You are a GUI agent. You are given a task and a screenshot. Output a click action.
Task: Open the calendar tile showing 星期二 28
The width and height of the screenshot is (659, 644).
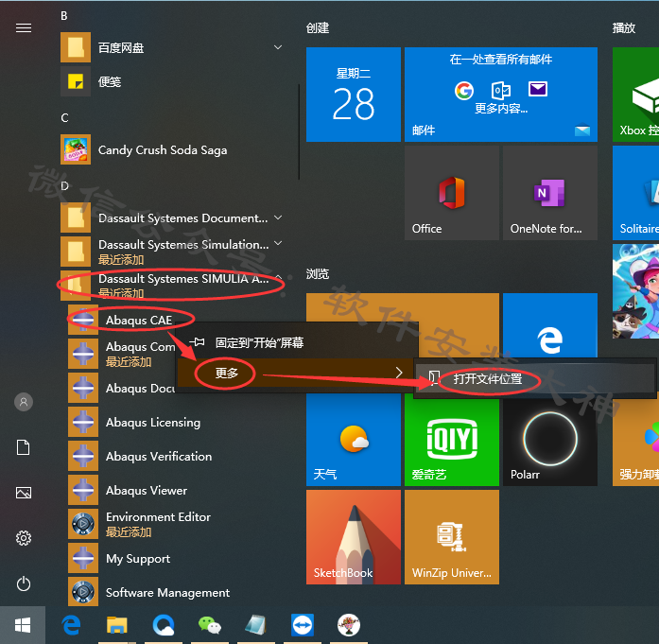[x=353, y=95]
